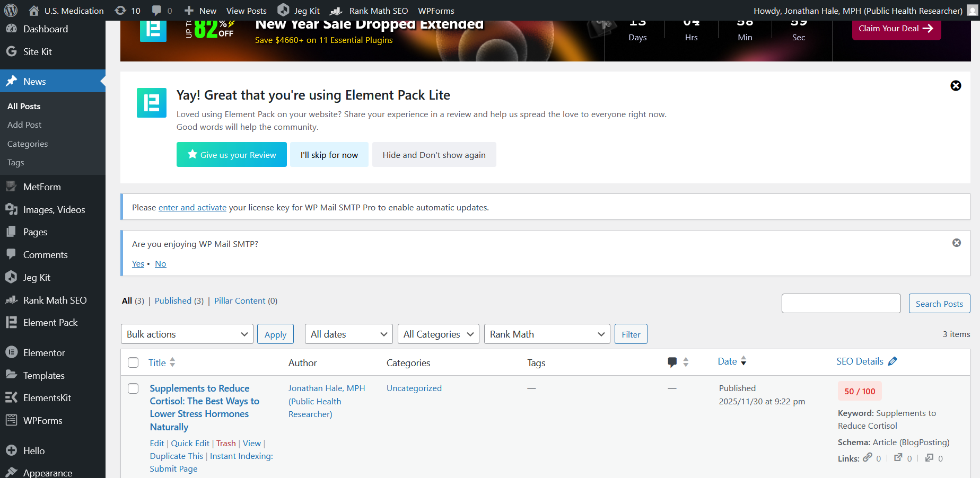Click the enter and activate license link
The width and height of the screenshot is (980, 478).
[x=192, y=208]
